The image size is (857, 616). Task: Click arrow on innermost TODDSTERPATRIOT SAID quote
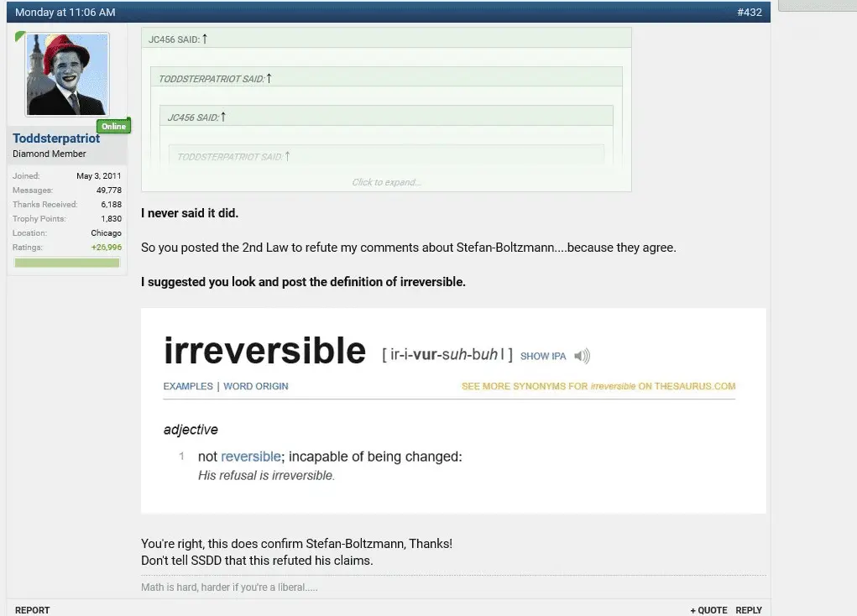click(288, 156)
